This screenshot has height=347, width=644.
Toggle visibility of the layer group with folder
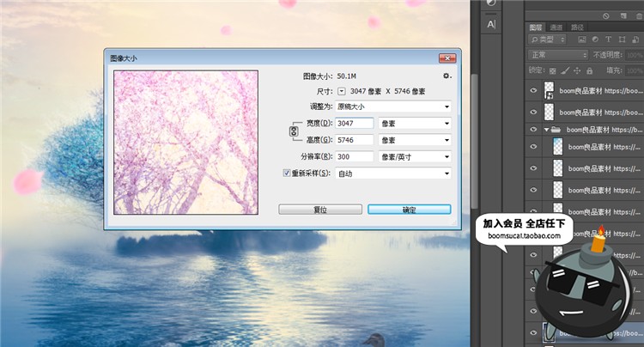tap(533, 130)
